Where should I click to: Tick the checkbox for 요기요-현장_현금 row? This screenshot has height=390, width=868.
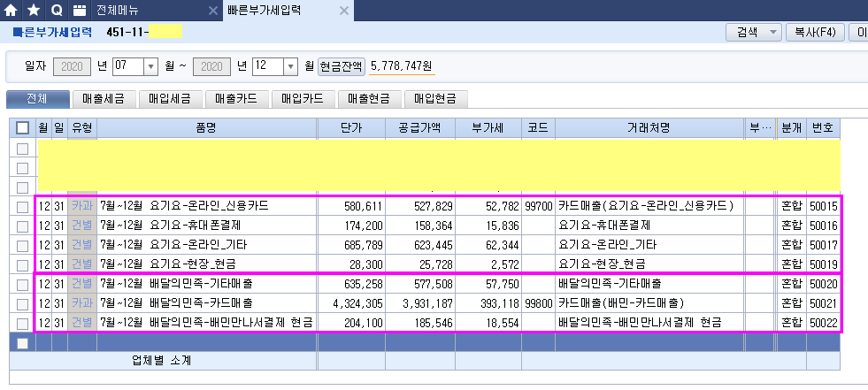point(23,264)
